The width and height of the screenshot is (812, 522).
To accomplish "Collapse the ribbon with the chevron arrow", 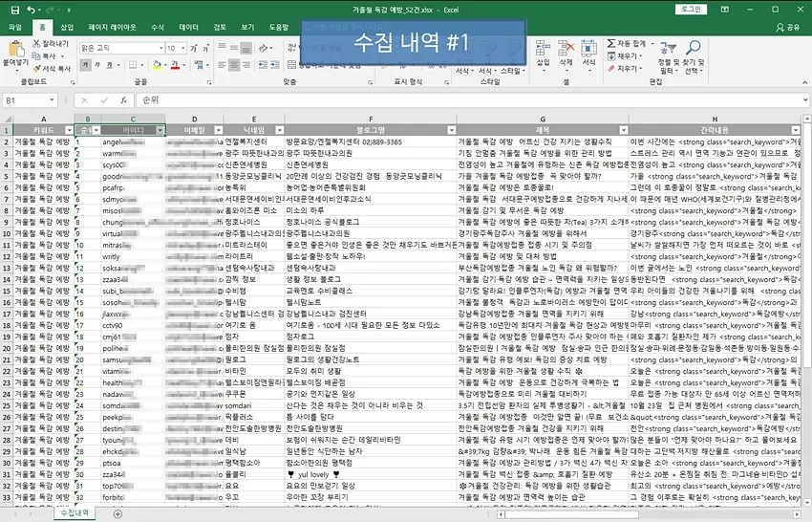I will click(x=804, y=82).
